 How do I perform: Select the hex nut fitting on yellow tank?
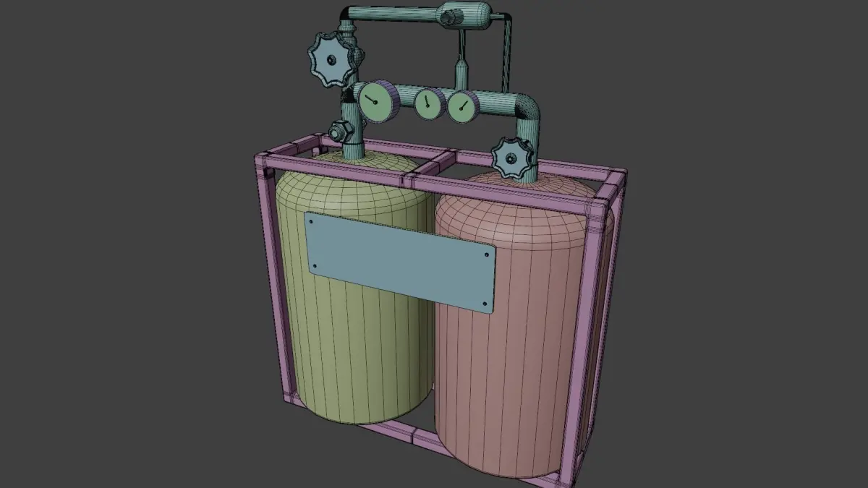tap(339, 132)
